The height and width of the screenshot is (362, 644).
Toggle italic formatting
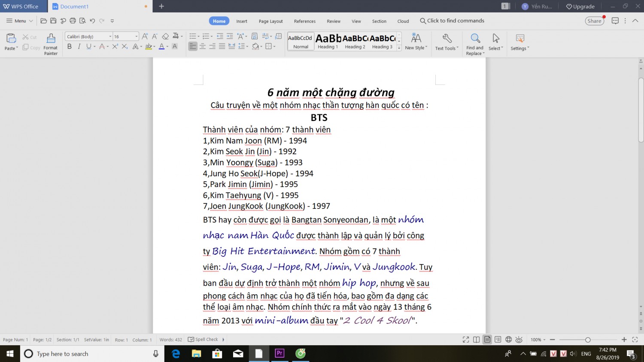pyautogui.click(x=79, y=46)
